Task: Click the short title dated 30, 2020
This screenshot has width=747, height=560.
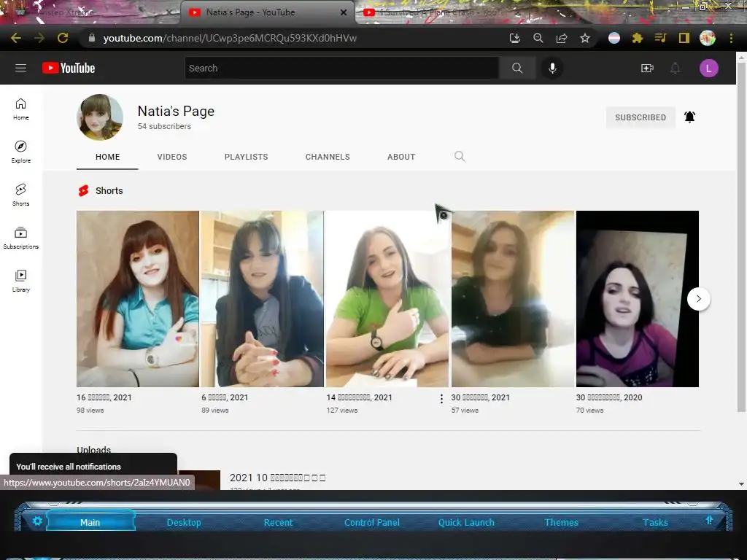Action: [x=609, y=397]
